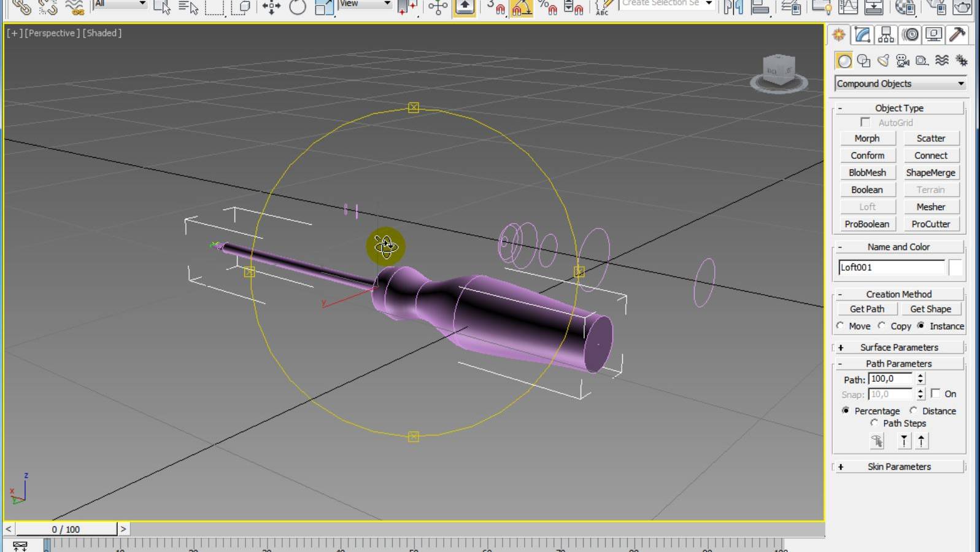Viewport: 980px width, 552px height.
Task: Click the ProBoolean button
Action: coord(867,224)
